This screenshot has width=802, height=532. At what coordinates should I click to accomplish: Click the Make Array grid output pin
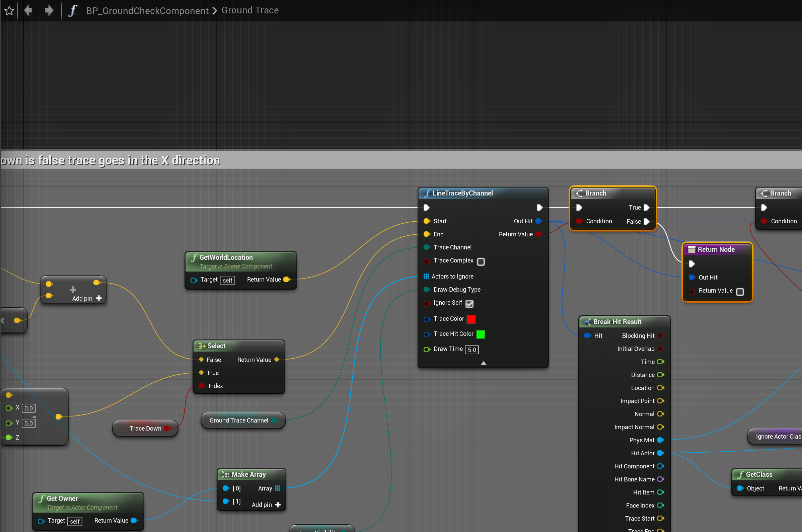coord(278,488)
